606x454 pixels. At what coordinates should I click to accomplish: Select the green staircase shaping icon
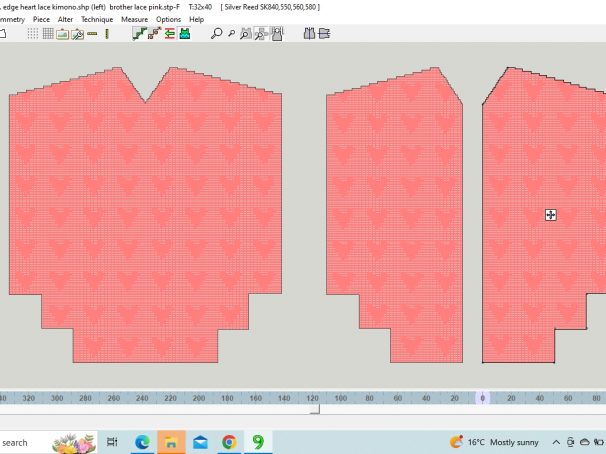pos(139,33)
